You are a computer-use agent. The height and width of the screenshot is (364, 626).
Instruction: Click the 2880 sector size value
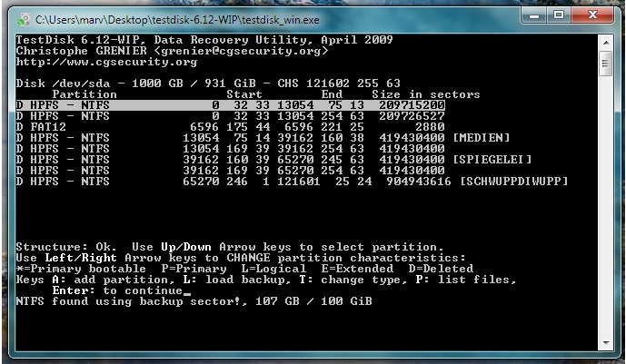pyautogui.click(x=430, y=127)
